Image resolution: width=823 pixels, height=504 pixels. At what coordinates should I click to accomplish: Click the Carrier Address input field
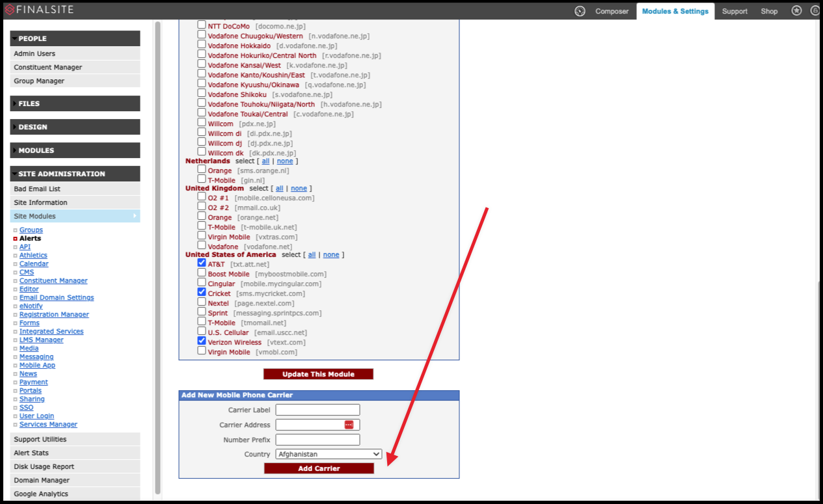pos(317,425)
